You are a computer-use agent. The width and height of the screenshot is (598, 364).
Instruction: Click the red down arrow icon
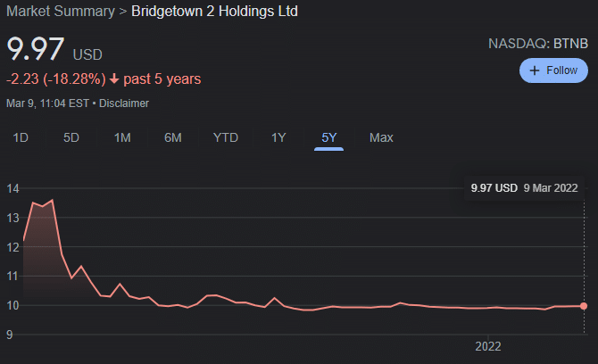coord(114,79)
